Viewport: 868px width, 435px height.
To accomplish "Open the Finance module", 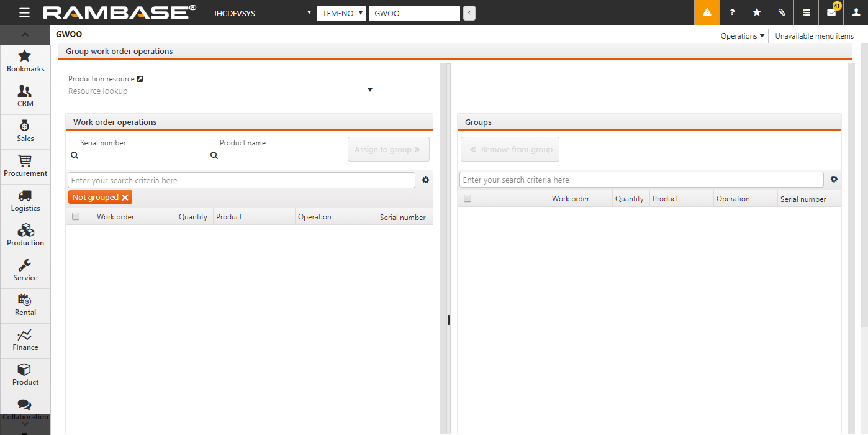I will click(x=25, y=340).
